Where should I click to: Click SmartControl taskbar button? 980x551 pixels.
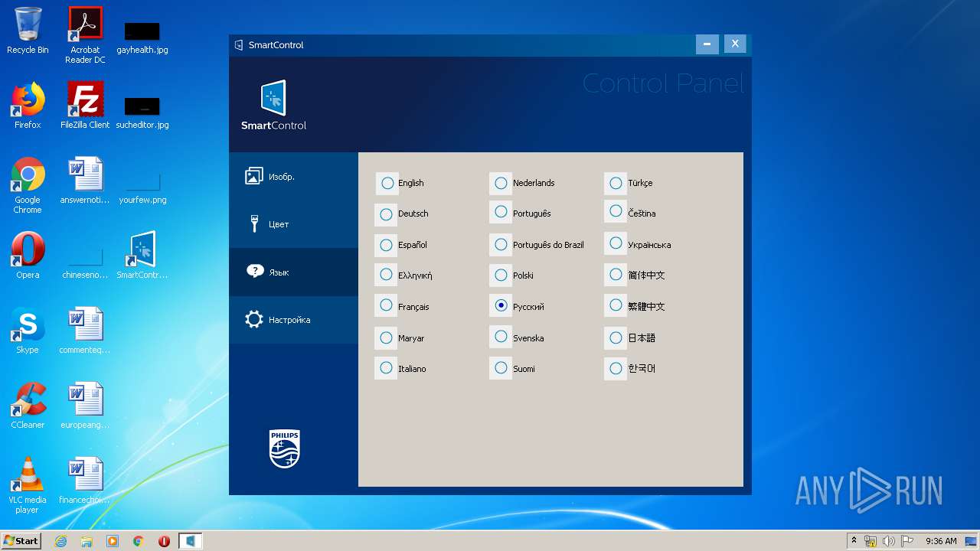191,541
